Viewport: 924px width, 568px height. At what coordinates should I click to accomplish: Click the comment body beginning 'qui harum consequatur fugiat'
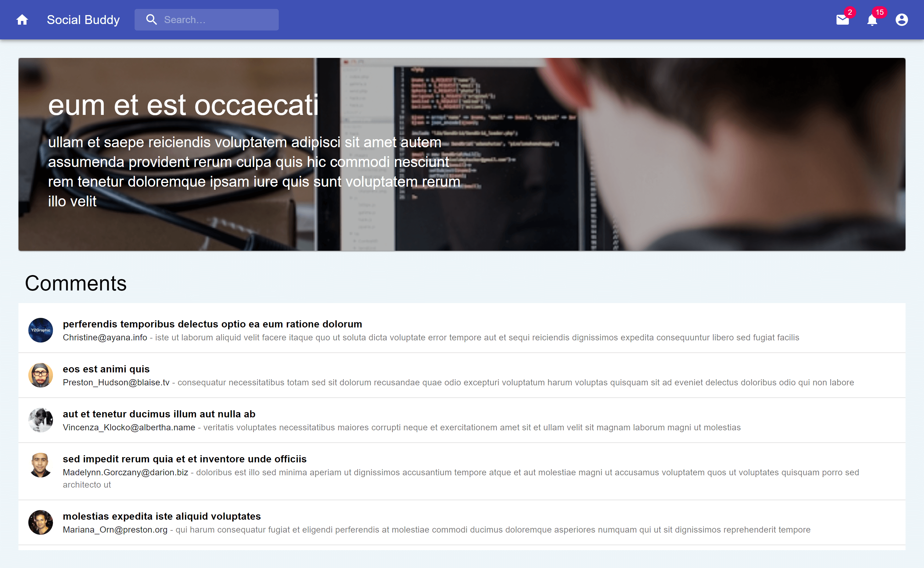[x=493, y=530]
